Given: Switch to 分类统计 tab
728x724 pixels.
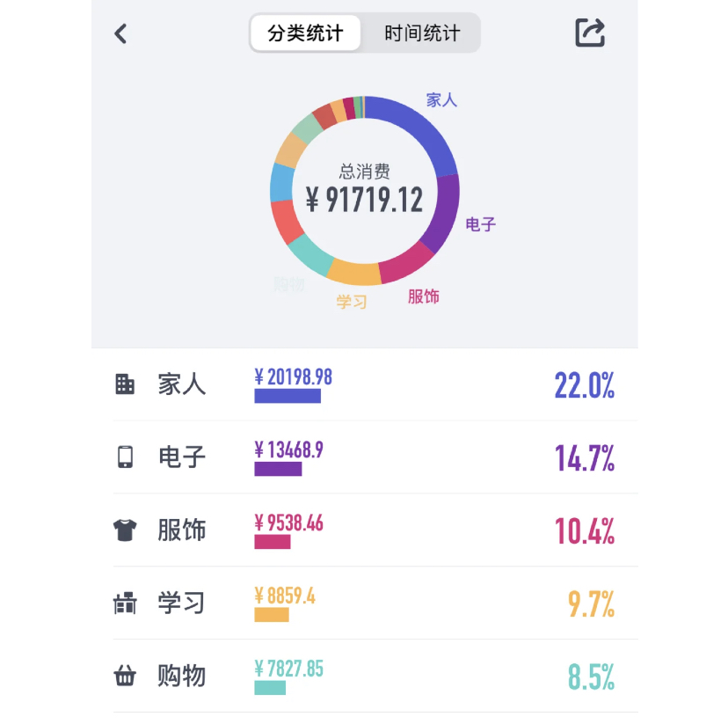Looking at the screenshot, I should click(305, 34).
